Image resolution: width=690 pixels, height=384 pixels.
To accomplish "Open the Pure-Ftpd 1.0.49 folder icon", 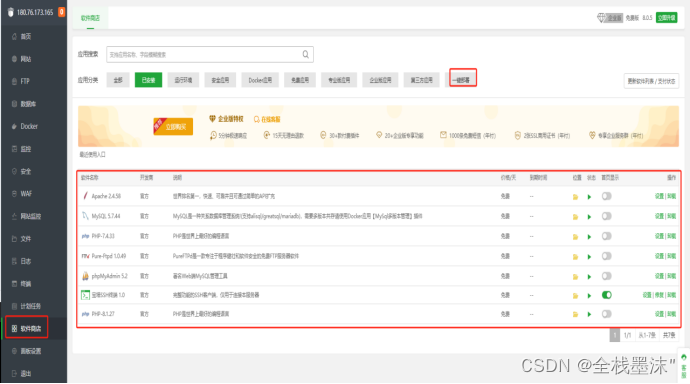I will [575, 257].
